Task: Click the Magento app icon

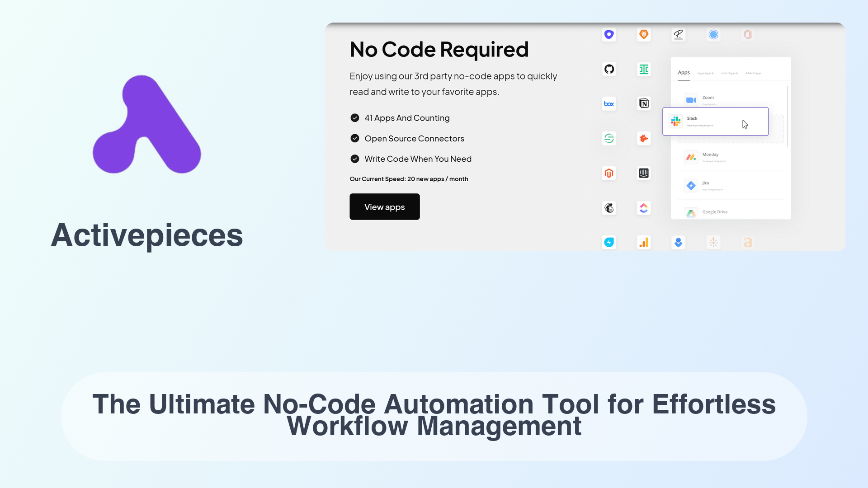Action: pos(609,173)
